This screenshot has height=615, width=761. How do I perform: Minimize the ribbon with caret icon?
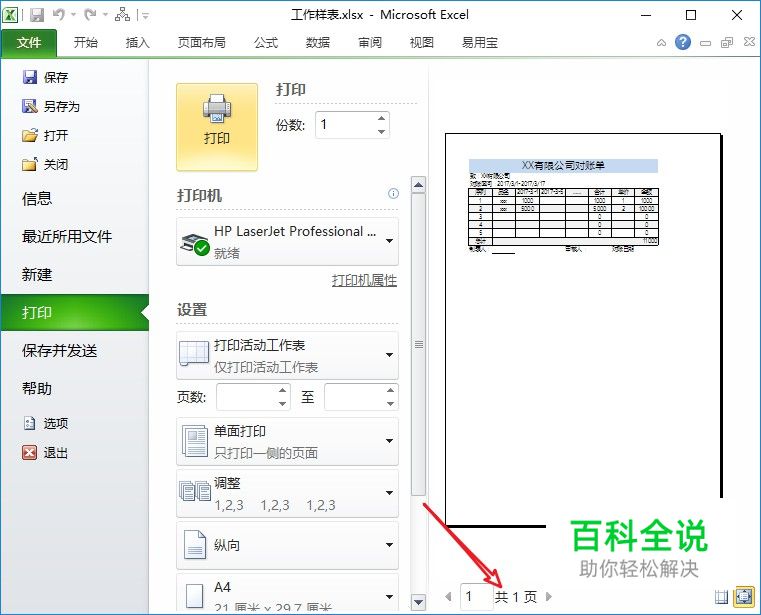coord(661,43)
